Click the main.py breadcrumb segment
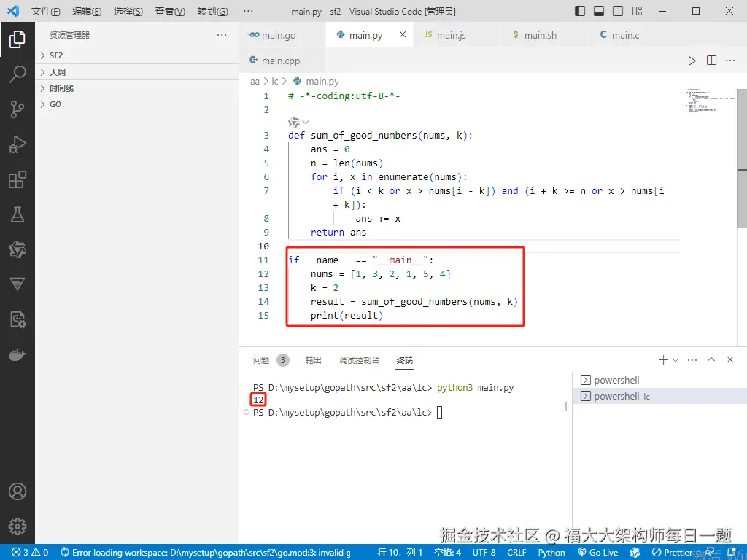The image size is (747, 560). coord(317,82)
